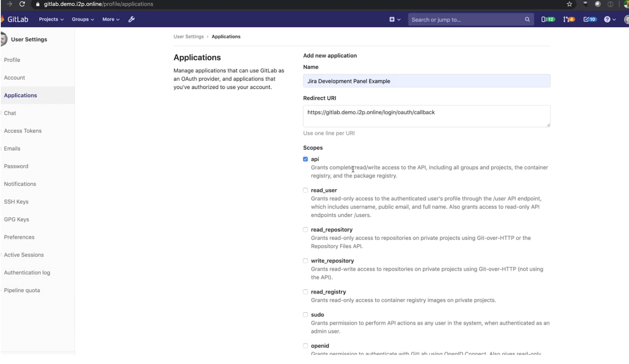Select Access Tokens in the sidebar
This screenshot has height=364, width=629.
coord(23,131)
